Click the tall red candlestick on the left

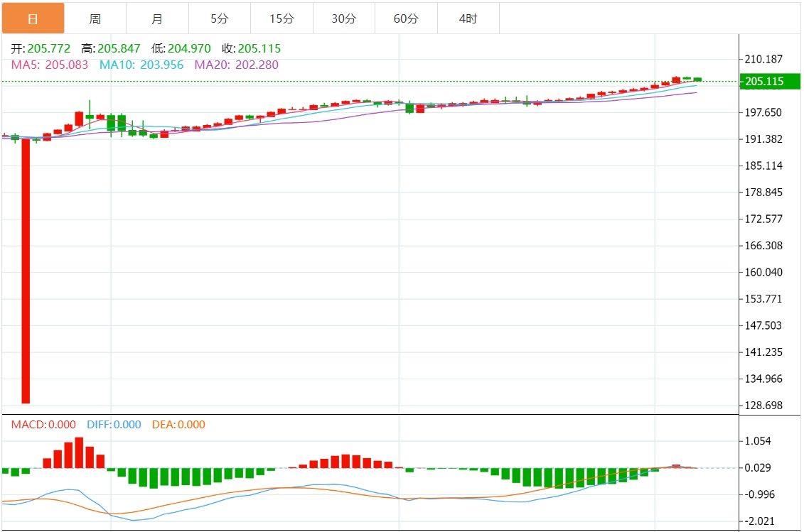pos(26,270)
